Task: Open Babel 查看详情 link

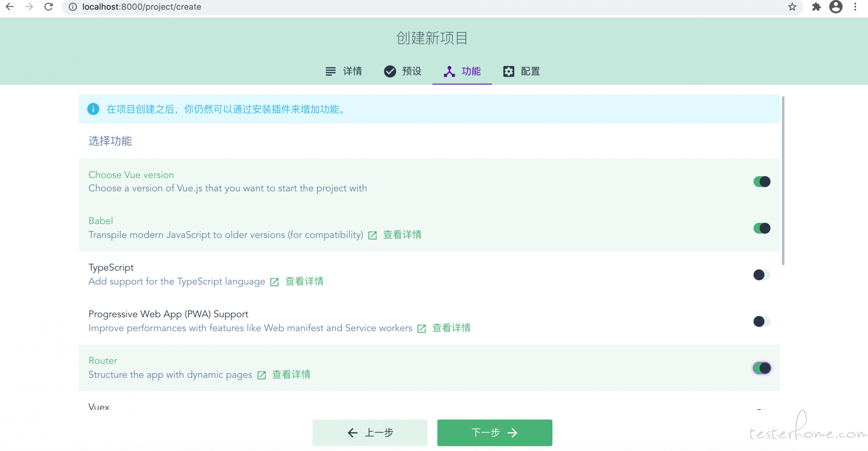Action: point(402,235)
